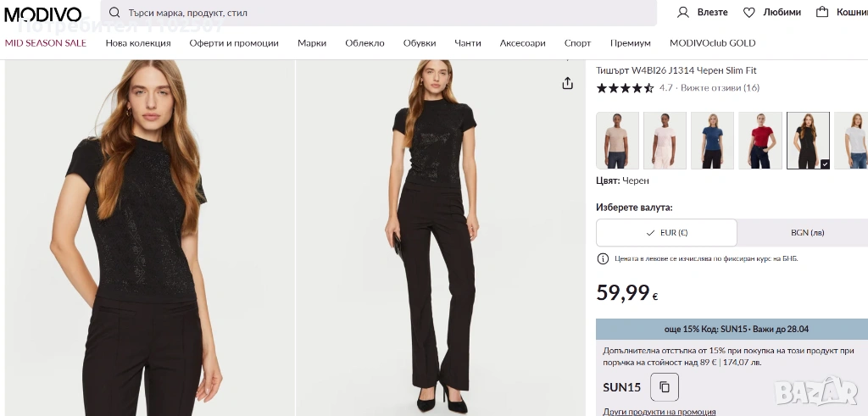Copy the SUN15 promo code

click(665, 387)
